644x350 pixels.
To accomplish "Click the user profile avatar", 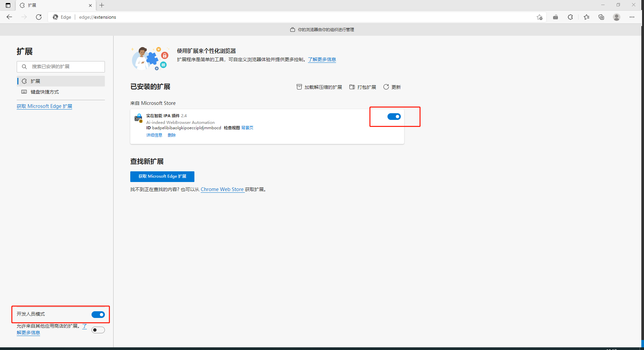I will click(617, 17).
